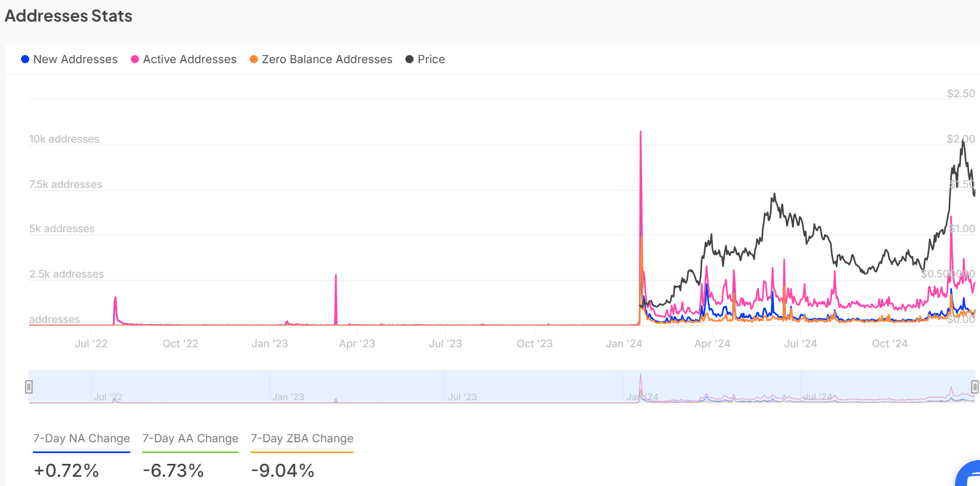Click the 7.5k addresses axis label
This screenshot has width=980, height=486.
(65, 184)
